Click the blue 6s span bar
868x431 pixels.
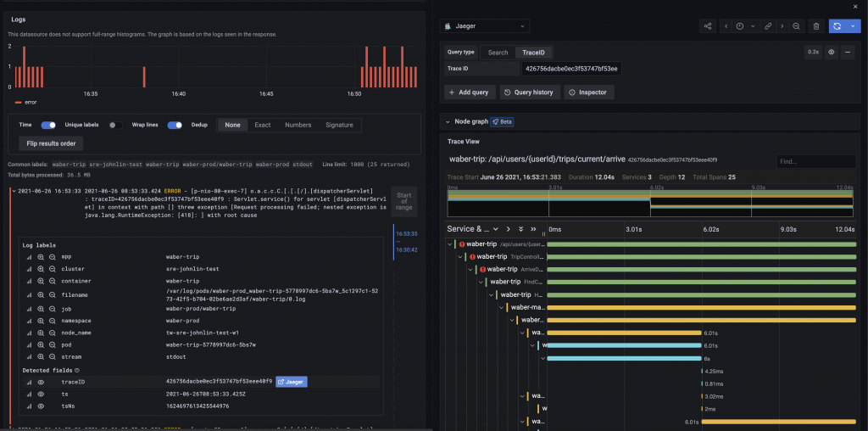click(625, 358)
